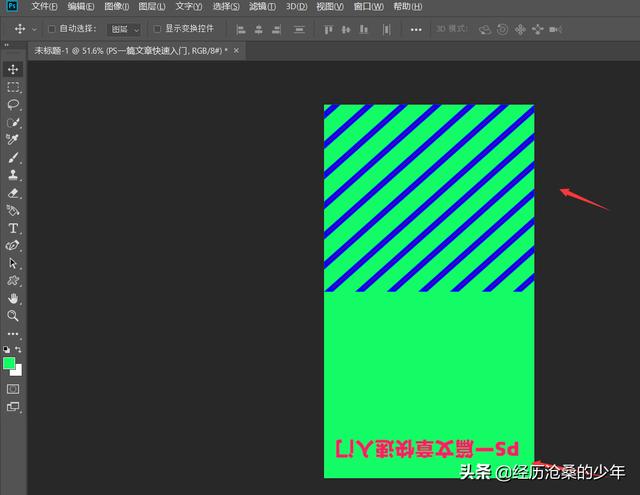This screenshot has height=495, width=640.
Task: Click the 3D slide camera icon
Action: 538,29
